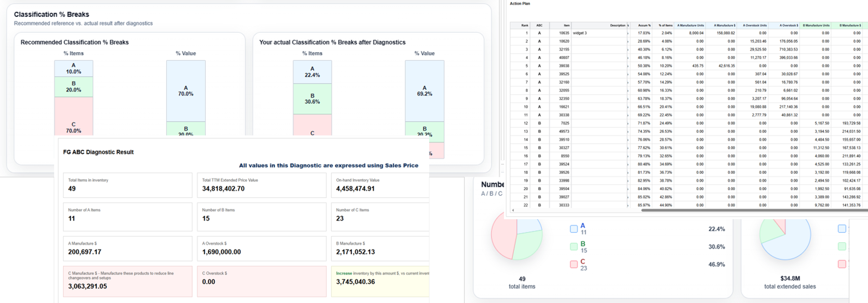Click the On-hand Inventory Value card

pos(380,185)
